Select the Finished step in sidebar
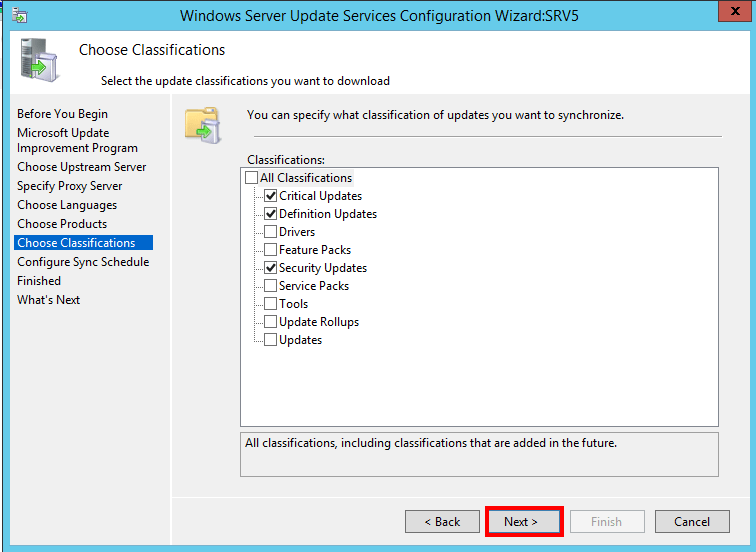The width and height of the screenshot is (756, 552). tap(39, 281)
